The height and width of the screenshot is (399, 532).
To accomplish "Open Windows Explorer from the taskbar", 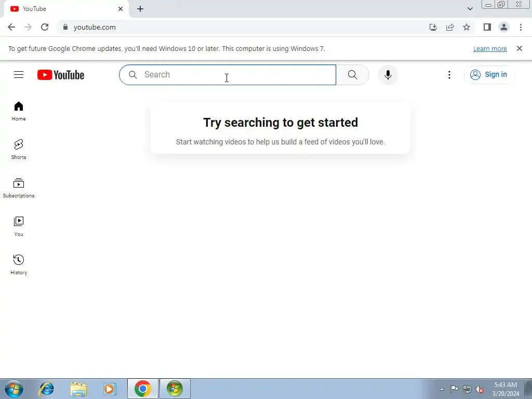I will [78, 389].
